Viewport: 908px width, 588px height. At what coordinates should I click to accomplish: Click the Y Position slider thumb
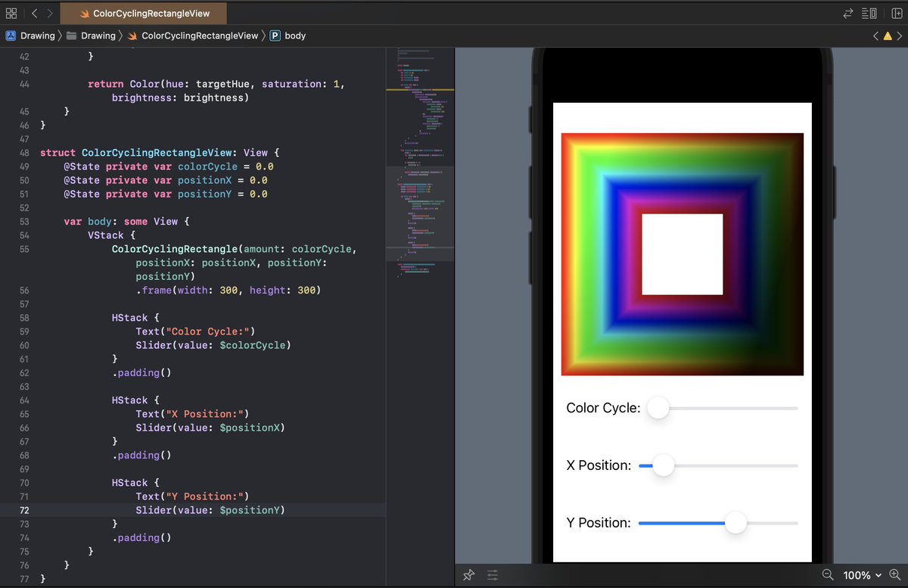coord(735,523)
